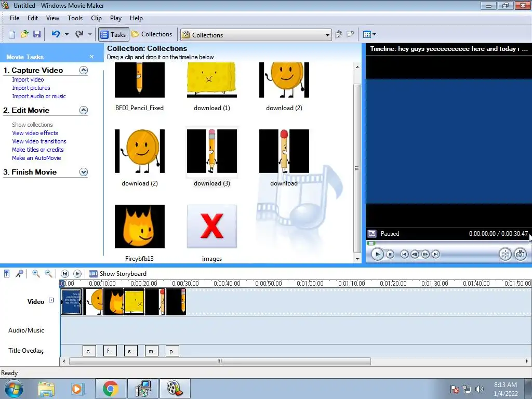
Task: Click the Zoom Timeline Out icon
Action: [x=48, y=273]
